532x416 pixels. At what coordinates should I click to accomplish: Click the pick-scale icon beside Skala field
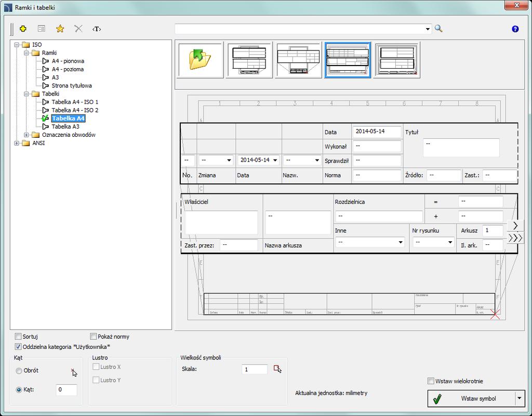pos(277,369)
